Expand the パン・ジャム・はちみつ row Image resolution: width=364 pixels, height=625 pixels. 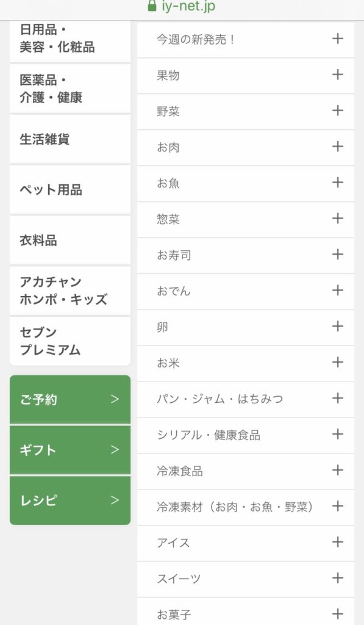246,399
